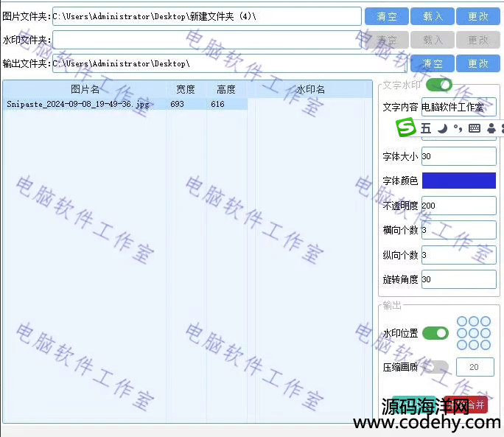Enable the 压缩画质 switch
Image resolution: width=504 pixels, height=437 pixels.
coord(435,366)
